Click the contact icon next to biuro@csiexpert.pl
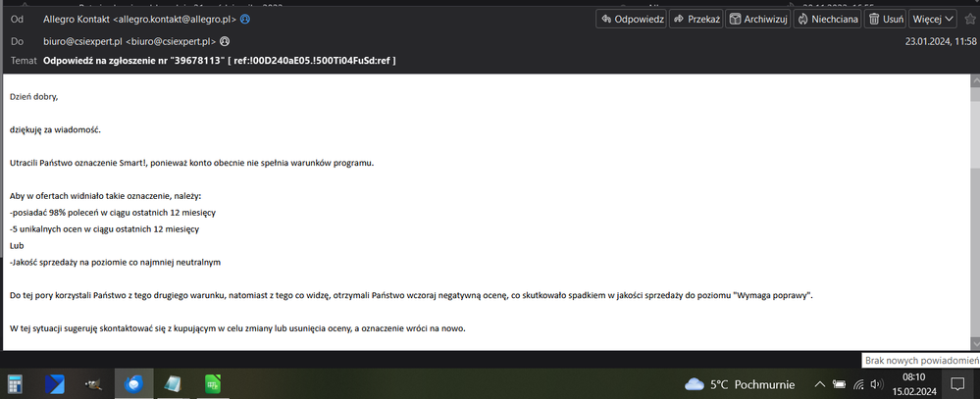 click(x=224, y=42)
